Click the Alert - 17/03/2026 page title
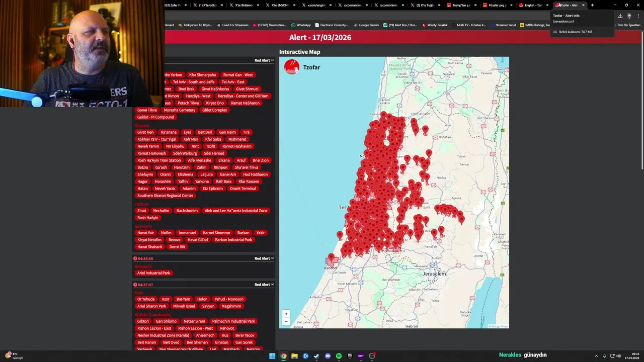 click(320, 37)
